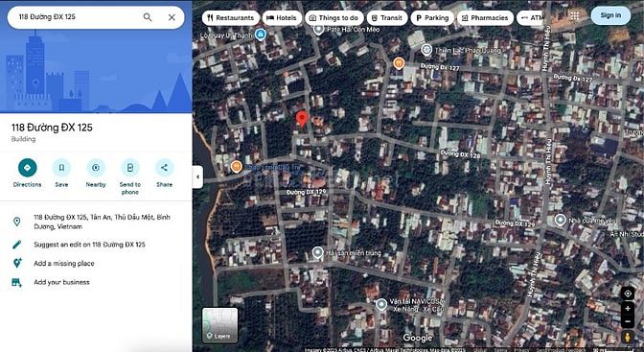The height and width of the screenshot is (352, 644).
Task: Click the orange restaurant marker near Đường ĐX 127
Action: click(399, 63)
